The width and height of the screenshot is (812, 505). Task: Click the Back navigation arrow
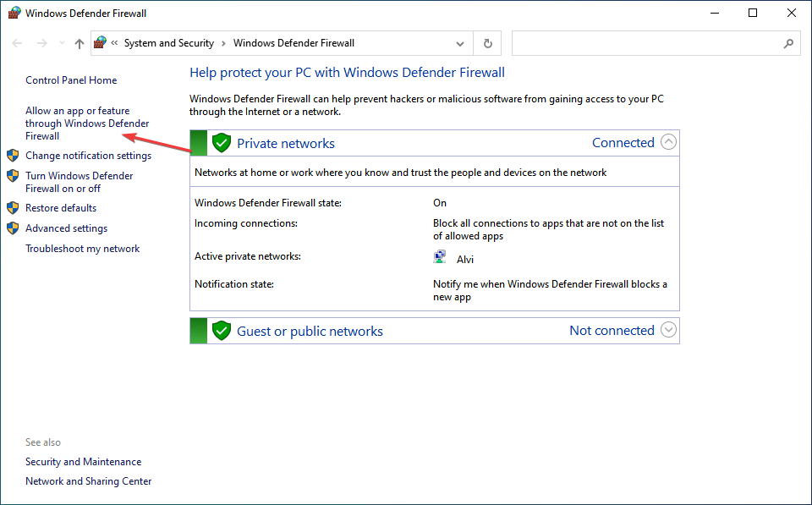tap(17, 43)
